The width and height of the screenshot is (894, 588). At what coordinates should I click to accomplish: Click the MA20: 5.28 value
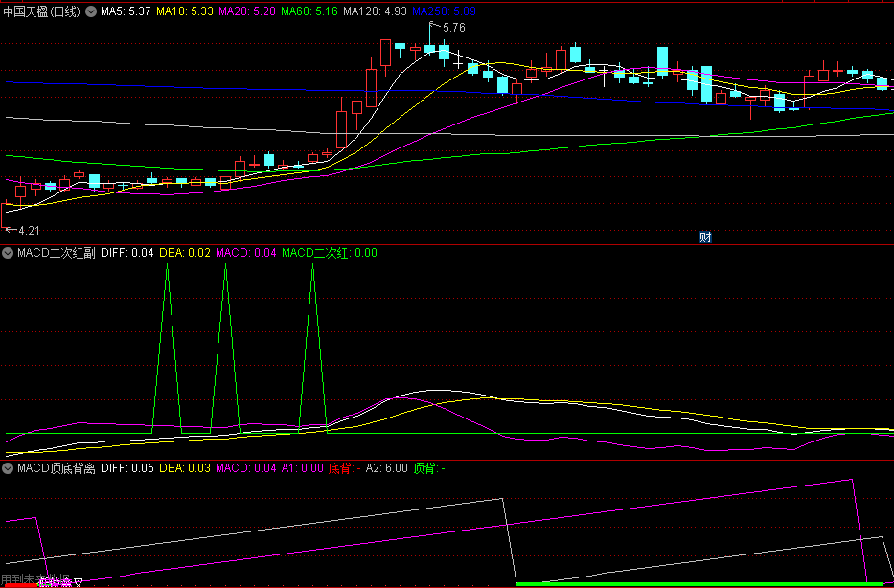click(248, 11)
